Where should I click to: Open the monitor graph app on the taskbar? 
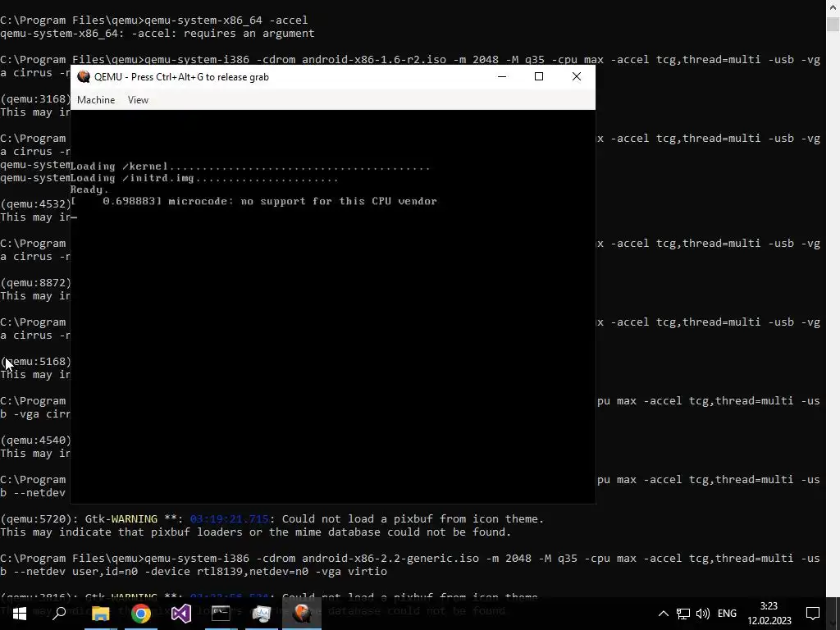coord(262,614)
